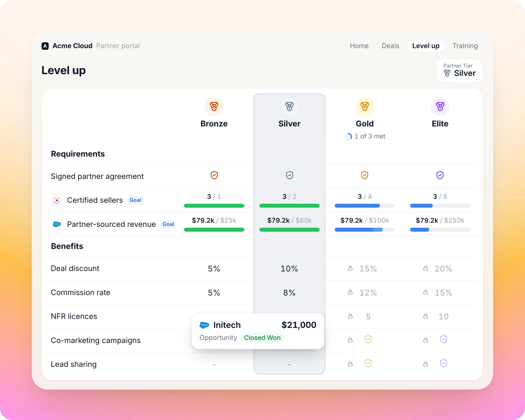Click the Bronze certified sellers progress bar
The height and width of the screenshot is (420, 525).
214,206
